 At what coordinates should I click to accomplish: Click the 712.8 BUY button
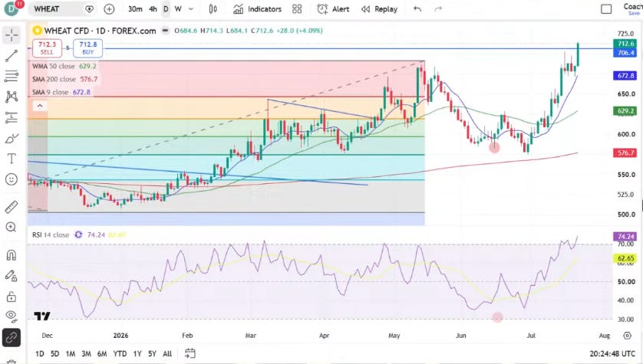pyautogui.click(x=88, y=48)
